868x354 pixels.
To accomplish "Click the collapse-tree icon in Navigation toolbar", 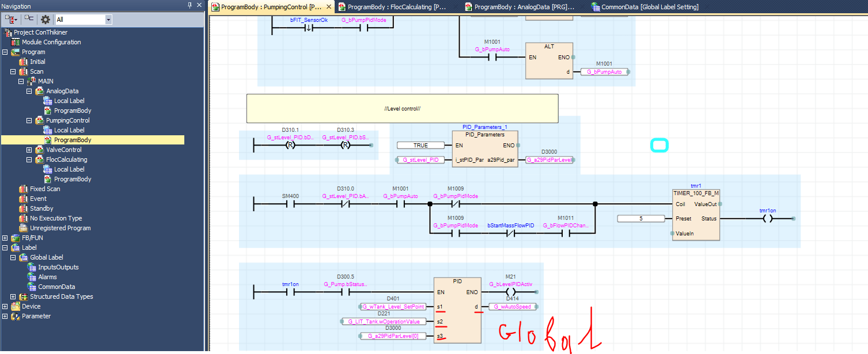I will pyautogui.click(x=30, y=19).
